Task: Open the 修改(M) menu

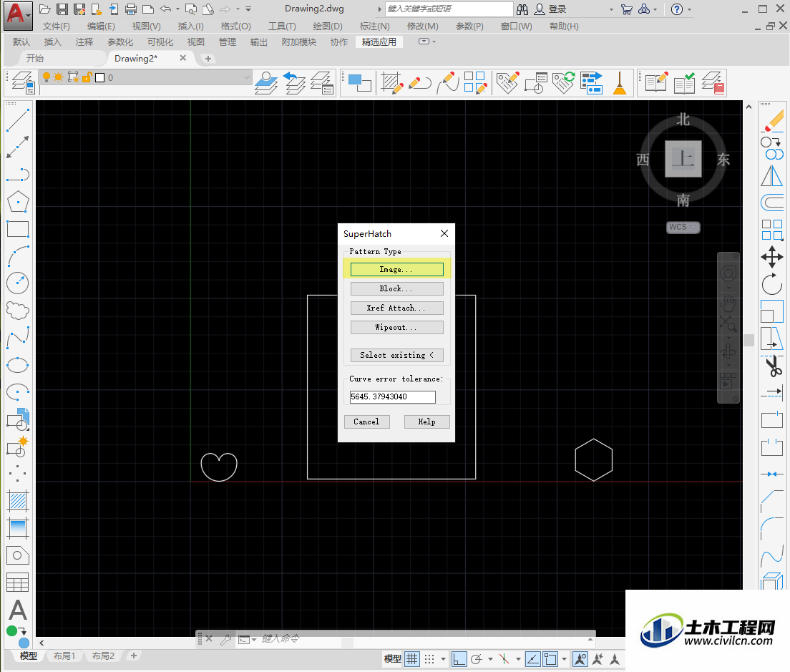Action: click(423, 26)
